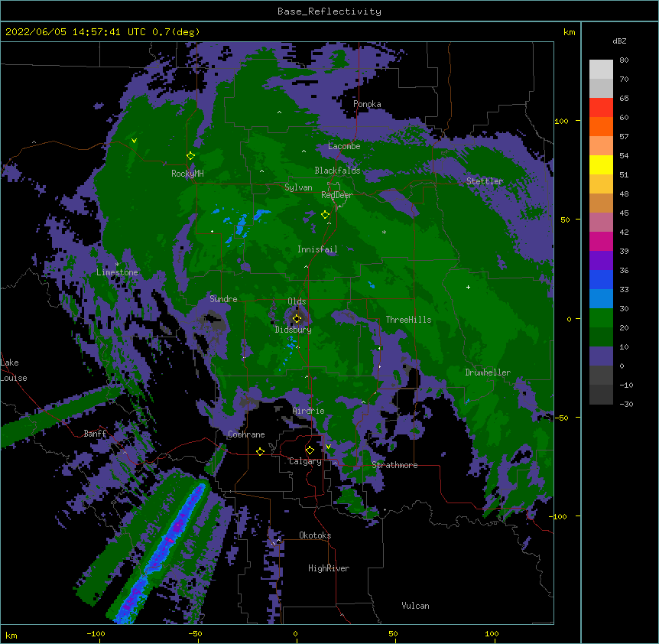Image resolution: width=659 pixels, height=644 pixels.
Task: Click the Cochrane city label
Action: (246, 434)
